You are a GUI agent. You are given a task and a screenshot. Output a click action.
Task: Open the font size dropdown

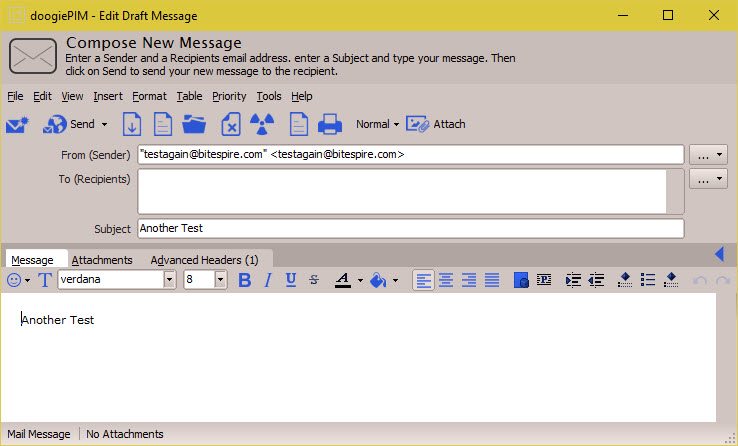(x=220, y=280)
